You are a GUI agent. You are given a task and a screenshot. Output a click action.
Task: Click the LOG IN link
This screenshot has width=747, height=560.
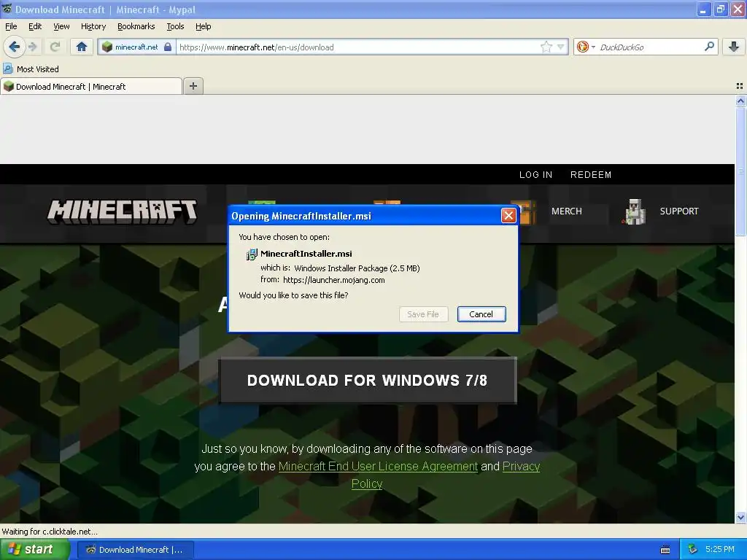[x=535, y=175]
